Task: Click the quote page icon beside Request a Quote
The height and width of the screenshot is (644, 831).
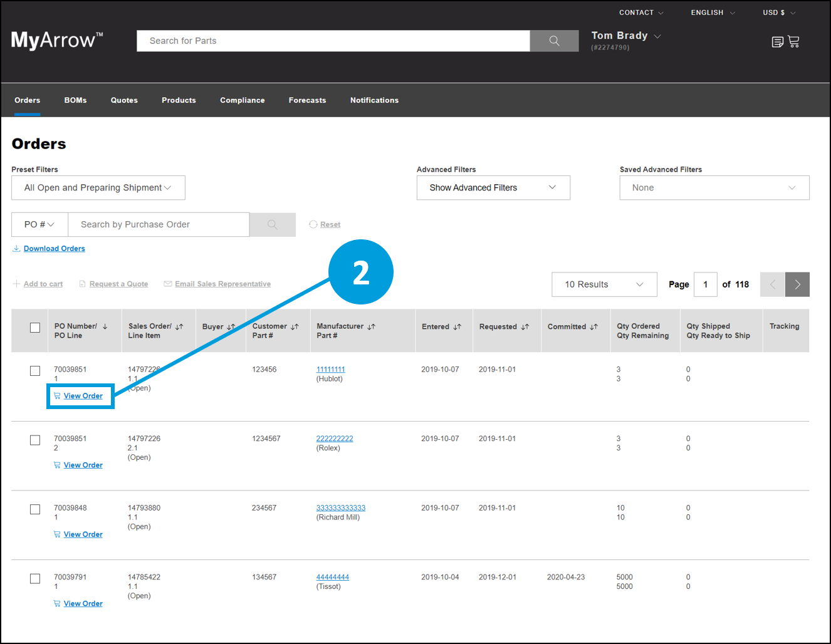Action: (83, 283)
